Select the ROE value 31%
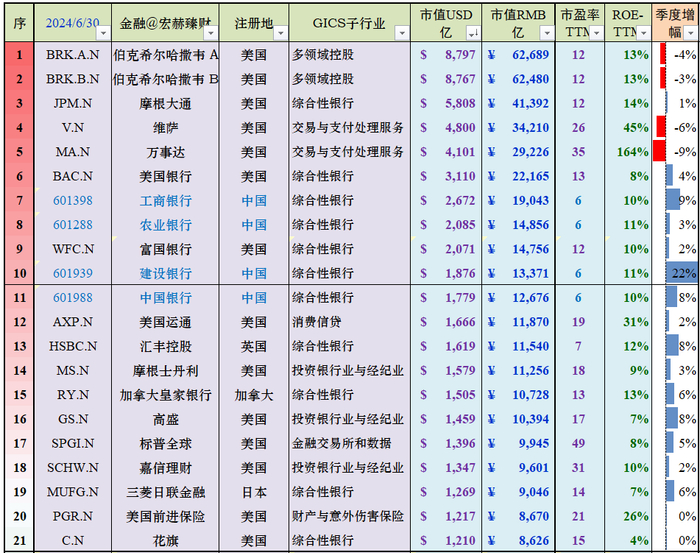 click(628, 322)
